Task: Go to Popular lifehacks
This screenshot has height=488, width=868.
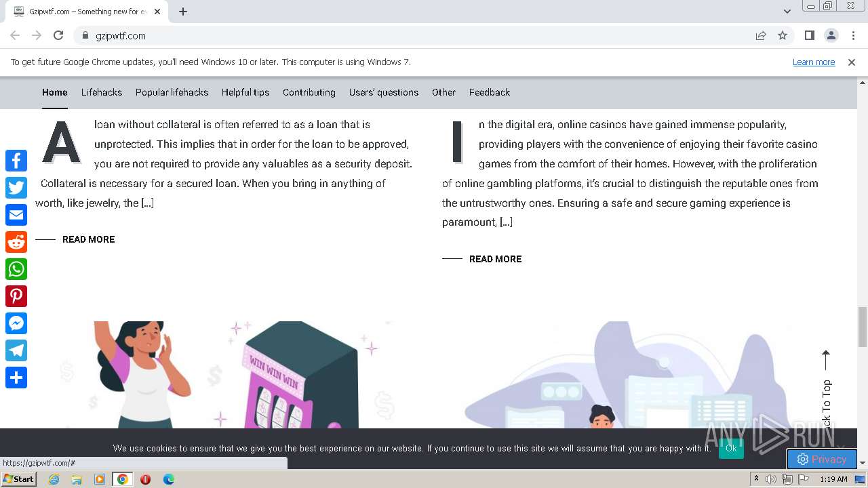Action: click(172, 92)
